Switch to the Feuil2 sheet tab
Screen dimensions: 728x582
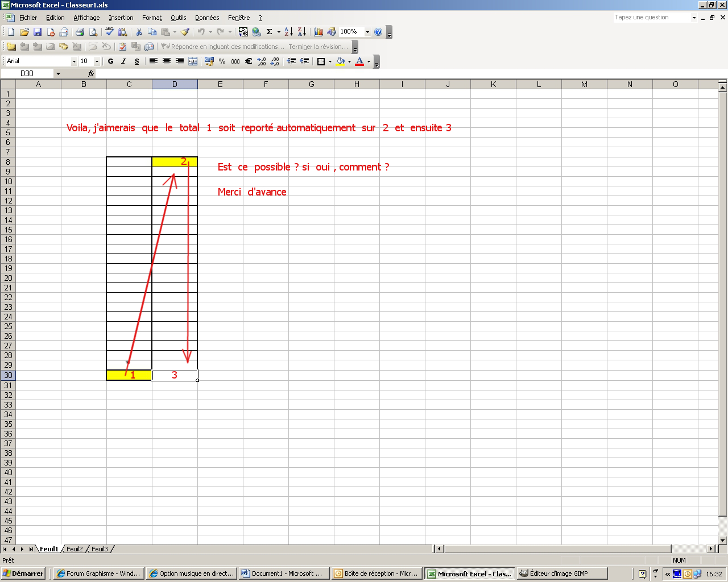pyautogui.click(x=75, y=549)
